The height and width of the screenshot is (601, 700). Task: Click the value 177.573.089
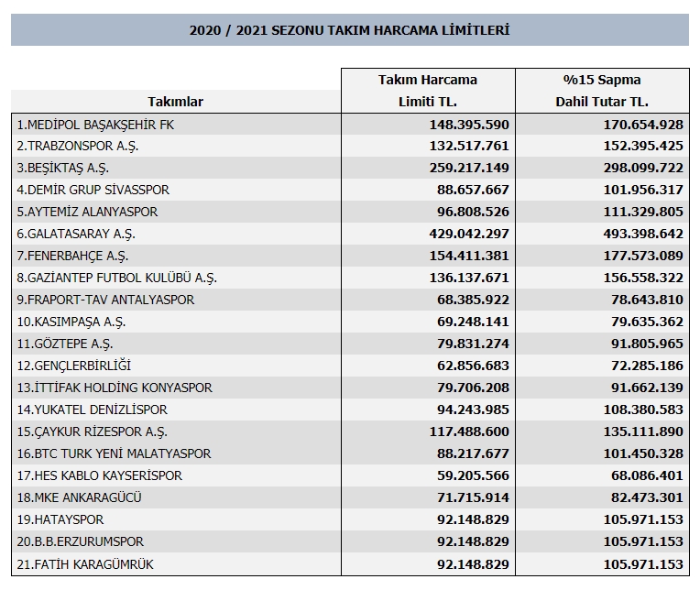pyautogui.click(x=643, y=256)
